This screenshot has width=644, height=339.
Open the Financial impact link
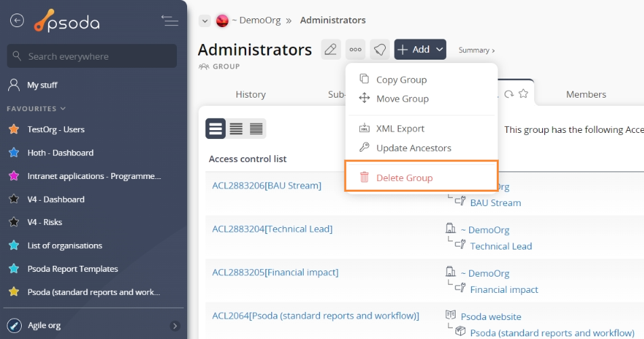[504, 290]
